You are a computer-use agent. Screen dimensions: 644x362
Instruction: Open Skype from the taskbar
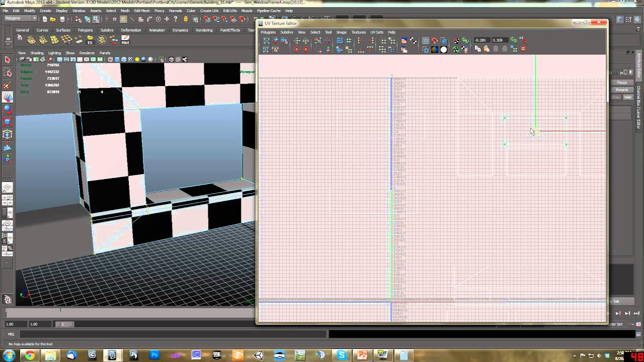pos(342,355)
